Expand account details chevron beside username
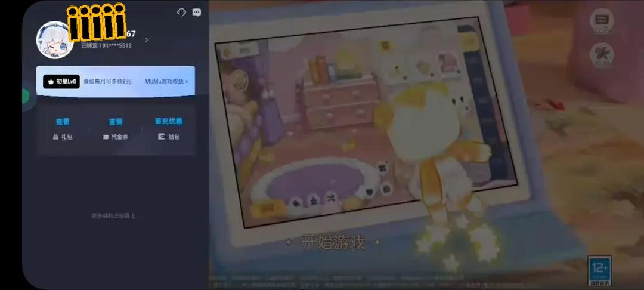This screenshot has height=290, width=644. click(x=146, y=40)
